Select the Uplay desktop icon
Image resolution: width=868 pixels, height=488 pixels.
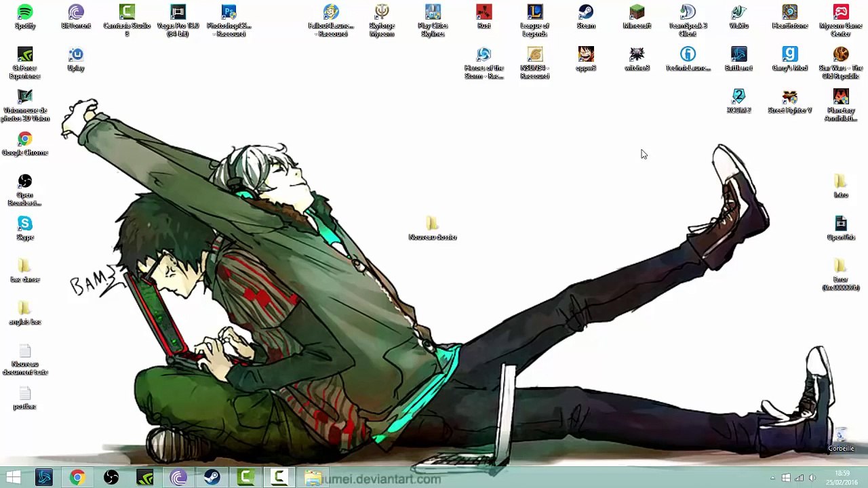pos(76,60)
